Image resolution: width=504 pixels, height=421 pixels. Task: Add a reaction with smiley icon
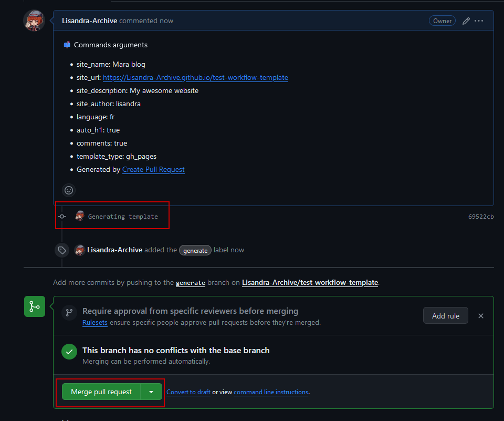coord(69,191)
